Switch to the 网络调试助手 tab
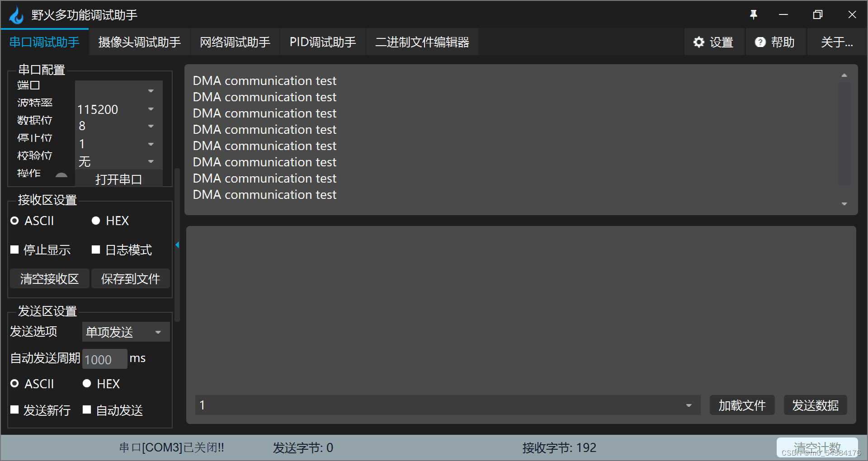 click(235, 42)
